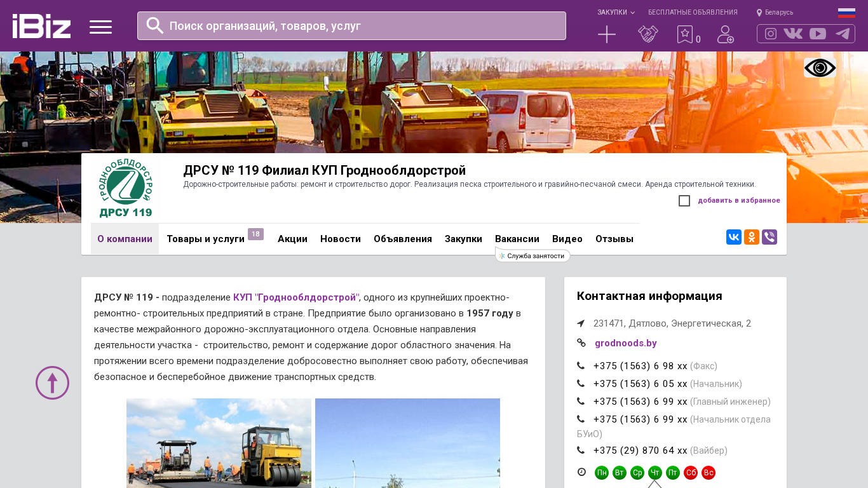The height and width of the screenshot is (488, 868).
Task: Open the Акции tab
Action: (292, 239)
